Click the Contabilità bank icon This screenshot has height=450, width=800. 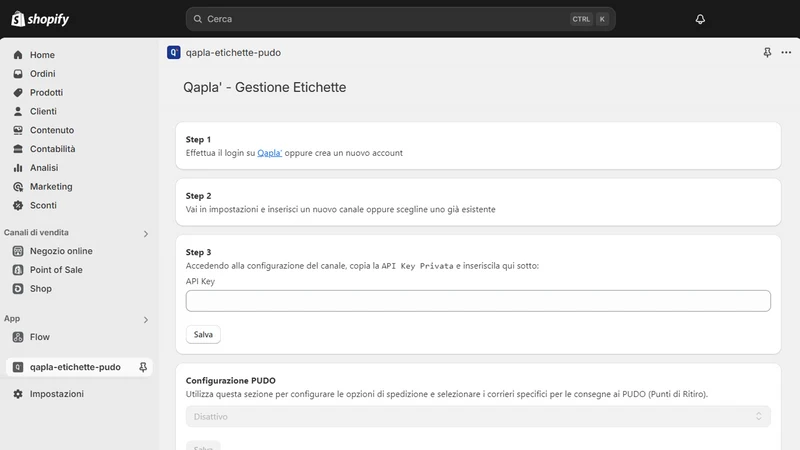[18, 149]
